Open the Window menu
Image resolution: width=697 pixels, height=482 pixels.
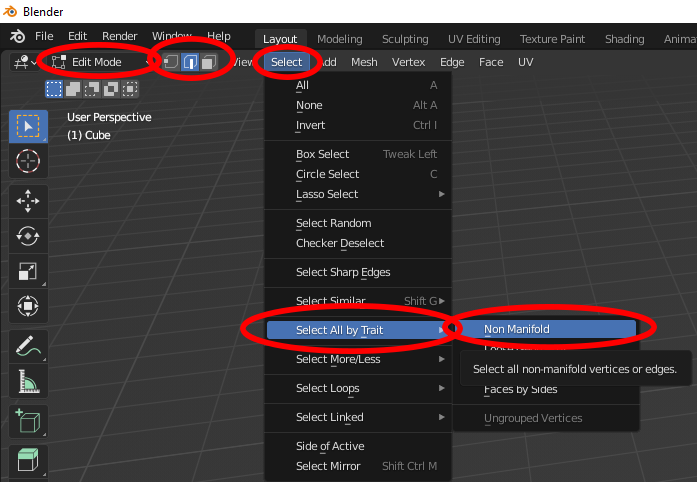coord(172,36)
